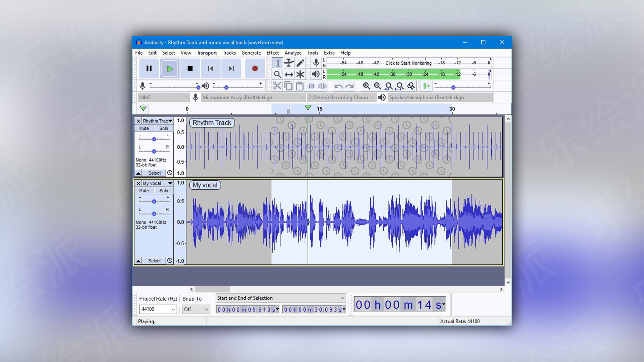This screenshot has height=362, width=644.
Task: Click the green Play button
Action: 169,69
